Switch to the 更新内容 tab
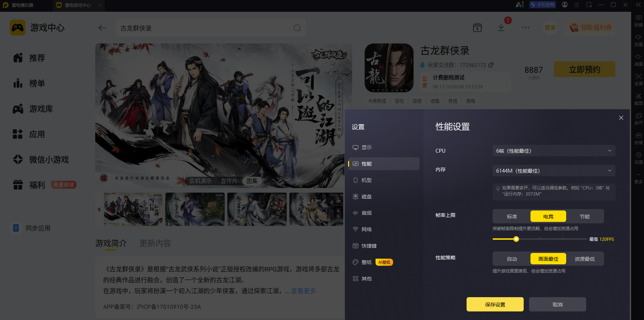The width and height of the screenshot is (644, 320). click(x=155, y=243)
